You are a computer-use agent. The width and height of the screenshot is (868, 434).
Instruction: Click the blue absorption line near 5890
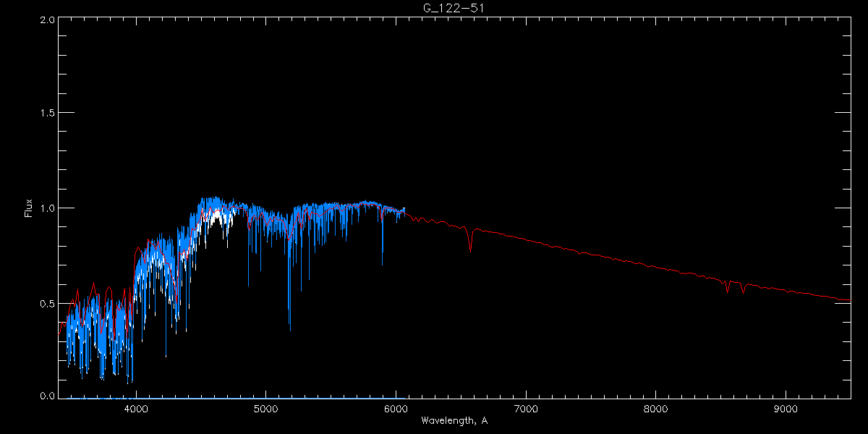tap(382, 239)
